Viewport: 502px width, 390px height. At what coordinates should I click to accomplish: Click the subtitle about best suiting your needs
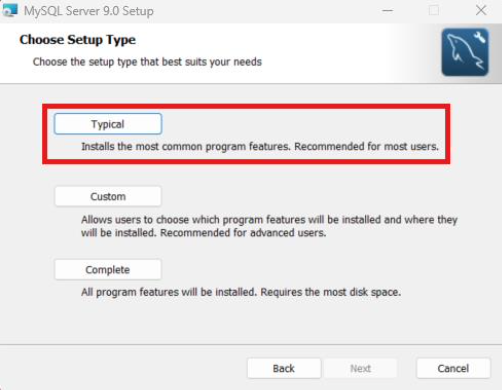(x=147, y=62)
